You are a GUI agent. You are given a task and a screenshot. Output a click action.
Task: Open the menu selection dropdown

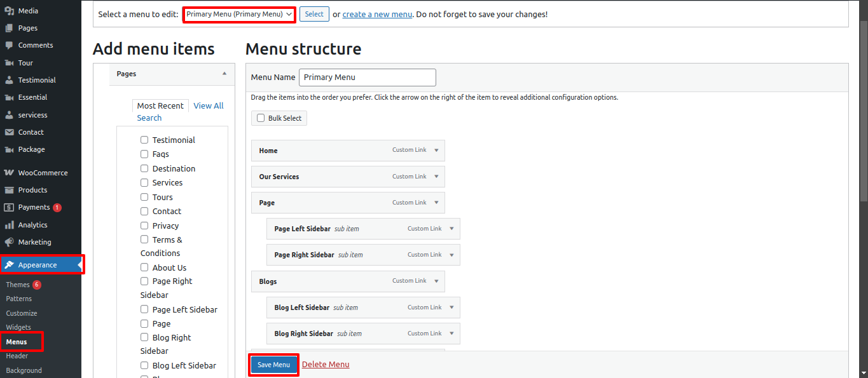[238, 13]
